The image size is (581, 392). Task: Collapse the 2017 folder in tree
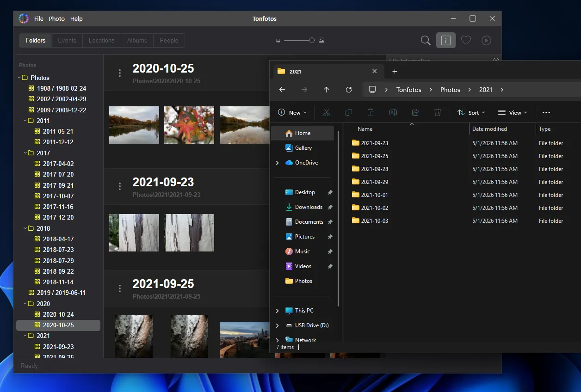pos(25,153)
